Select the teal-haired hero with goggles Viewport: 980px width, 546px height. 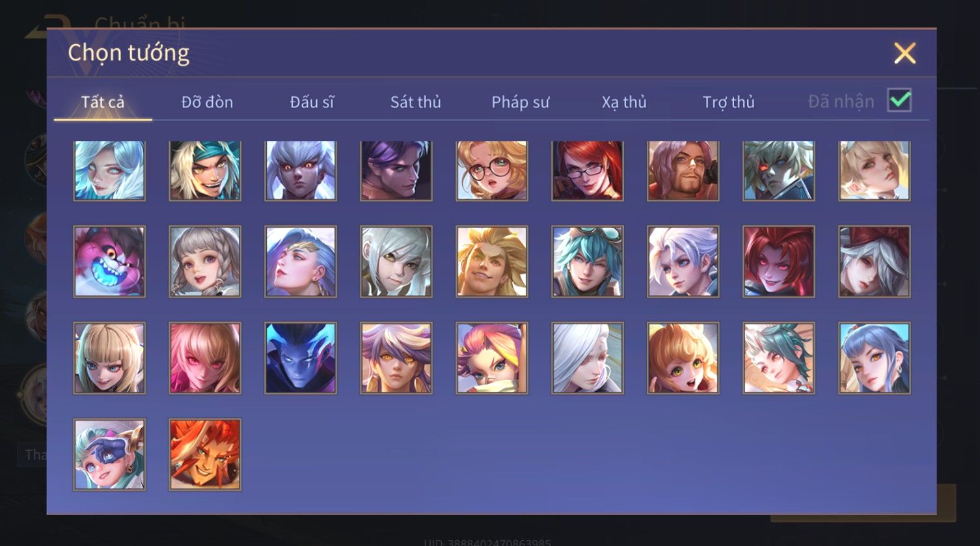(588, 262)
